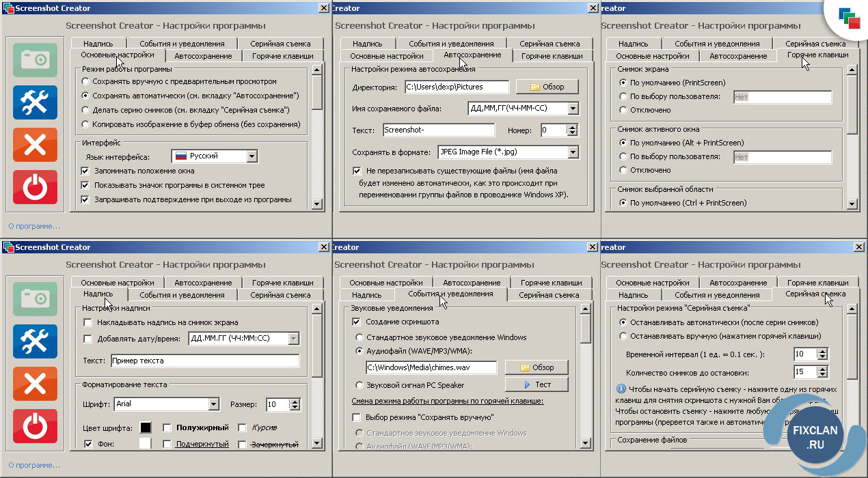This screenshot has height=478, width=868.
Task: Toggle Создание скриншота sound checkbox
Action: (x=356, y=322)
